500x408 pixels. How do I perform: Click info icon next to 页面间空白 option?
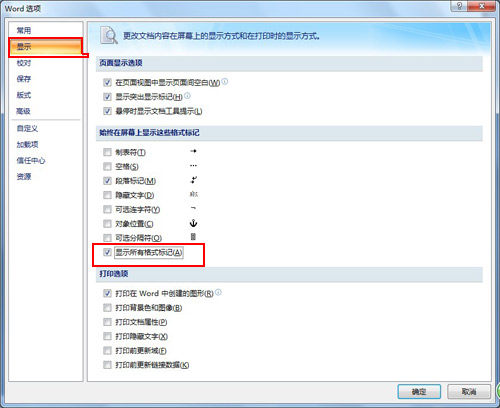tap(225, 81)
